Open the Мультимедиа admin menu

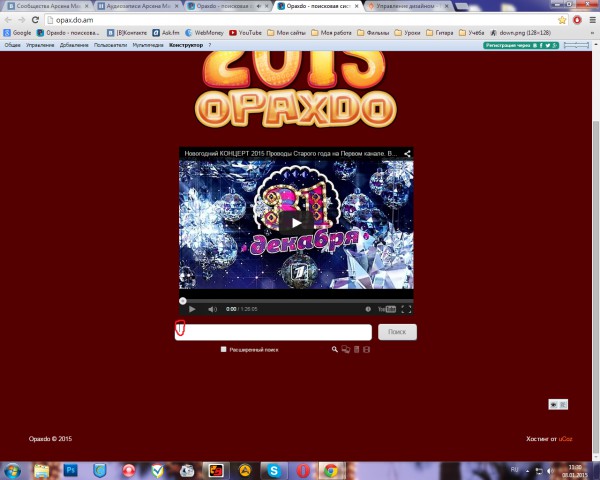[148, 45]
